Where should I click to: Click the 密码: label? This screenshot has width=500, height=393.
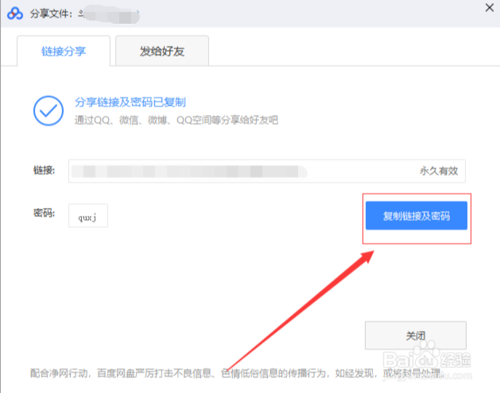[x=44, y=213]
